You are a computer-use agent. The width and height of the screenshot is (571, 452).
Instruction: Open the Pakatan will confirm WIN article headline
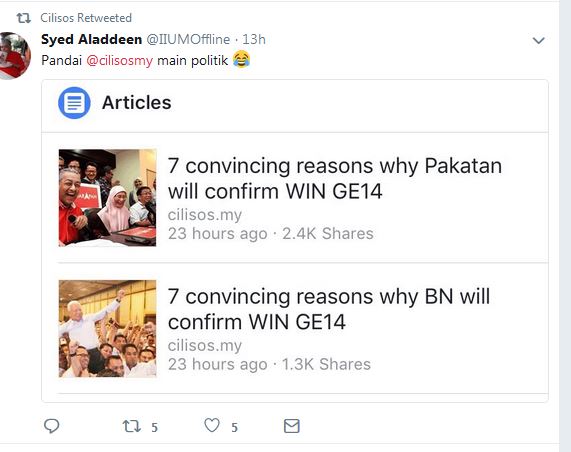(x=335, y=178)
